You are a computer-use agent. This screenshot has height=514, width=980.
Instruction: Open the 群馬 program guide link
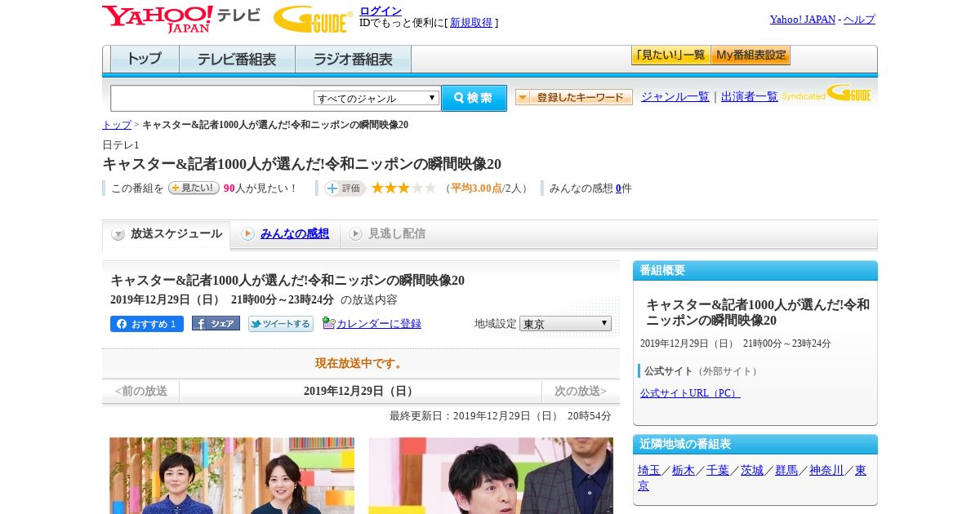pos(786,471)
